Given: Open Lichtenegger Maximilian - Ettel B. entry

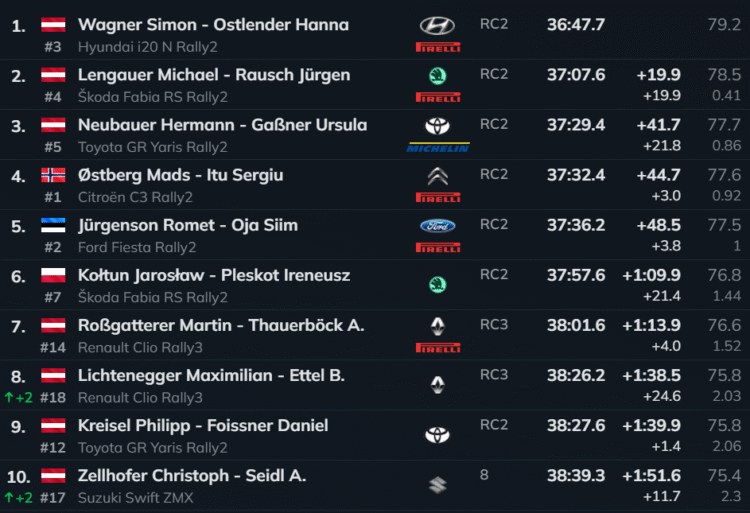Looking at the screenshot, I should point(211,376).
